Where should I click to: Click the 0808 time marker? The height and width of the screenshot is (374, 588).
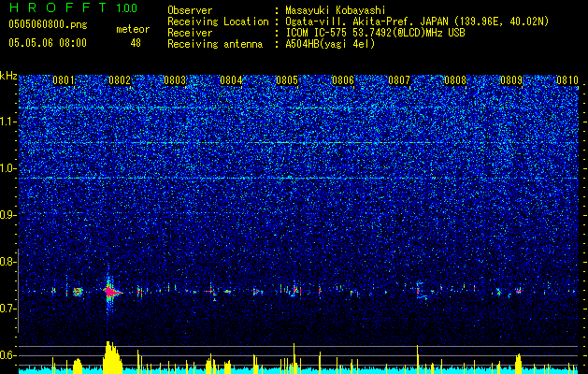455,80
